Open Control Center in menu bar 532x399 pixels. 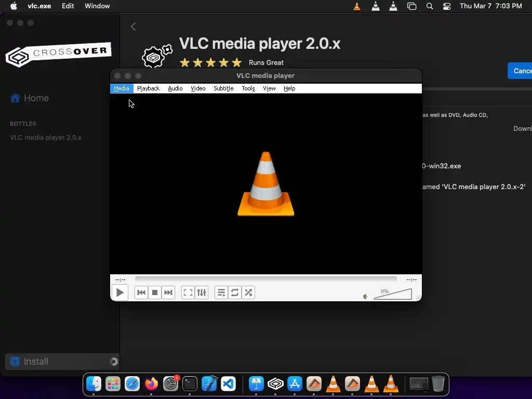[447, 6]
